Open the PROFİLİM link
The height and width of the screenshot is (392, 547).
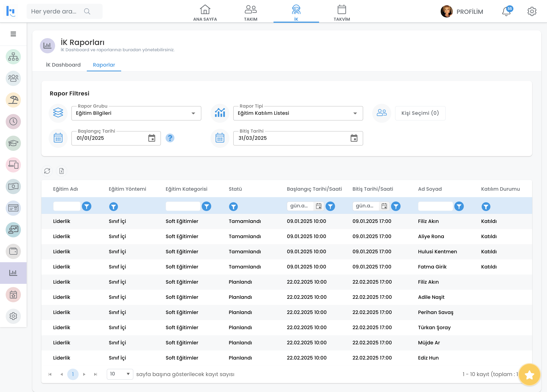[469, 12]
